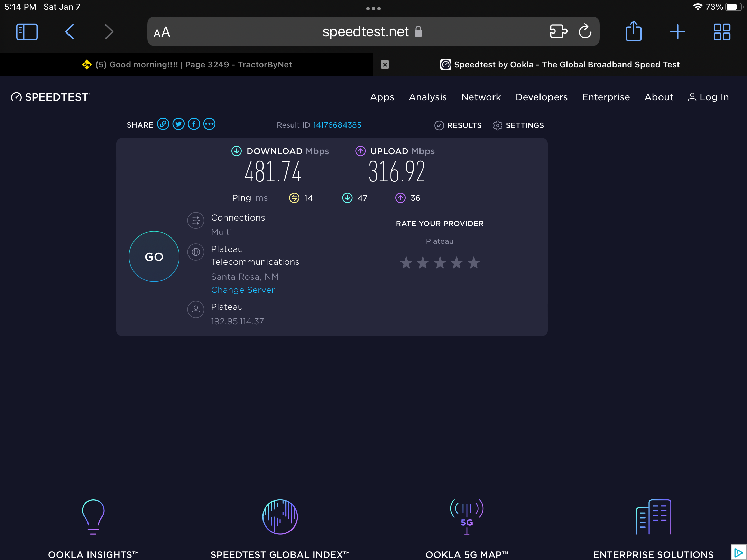Open three-dot multitasking menu at top
The image size is (747, 560).
(x=373, y=9)
